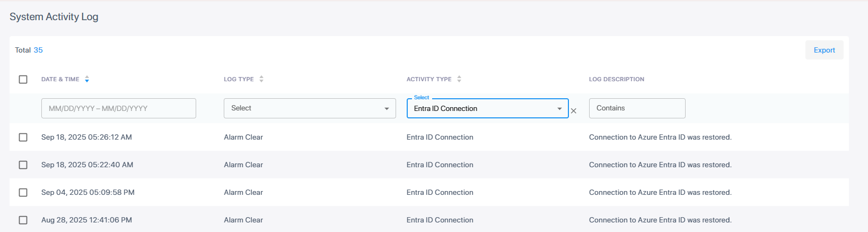The width and height of the screenshot is (868, 232).
Task: Click the Total 35 count link
Action: coord(38,50)
